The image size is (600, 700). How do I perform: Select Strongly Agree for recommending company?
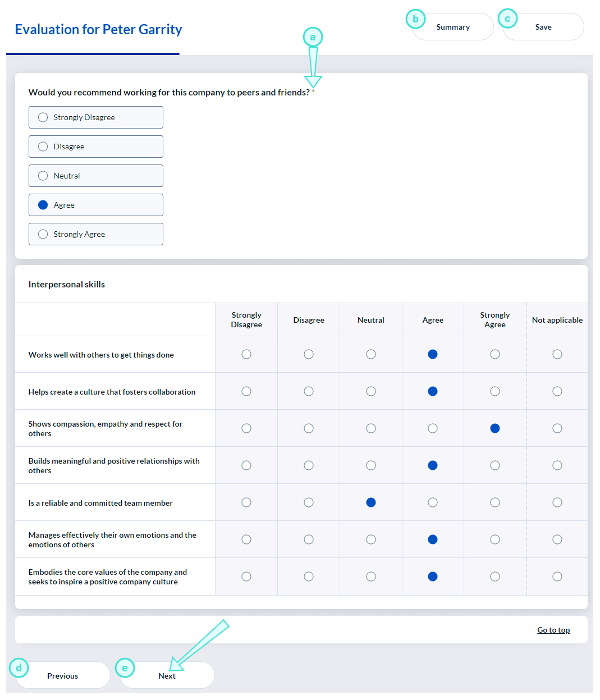click(x=43, y=234)
